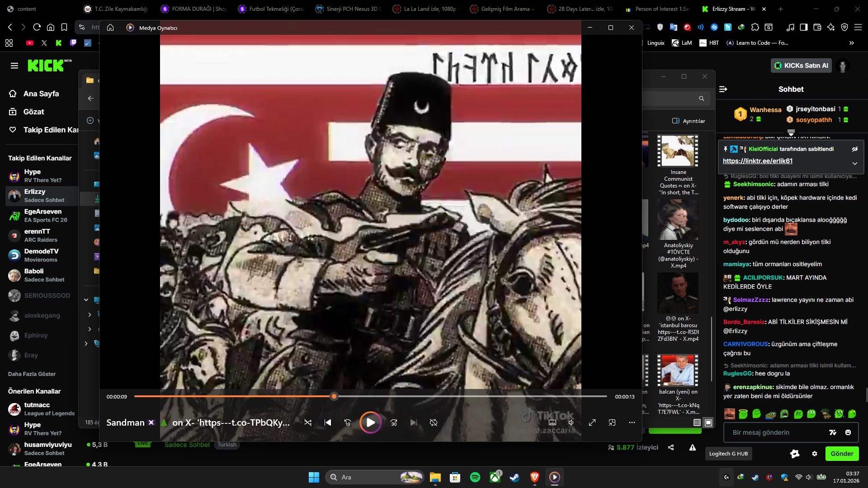Skip to previous track in media player

click(328, 422)
